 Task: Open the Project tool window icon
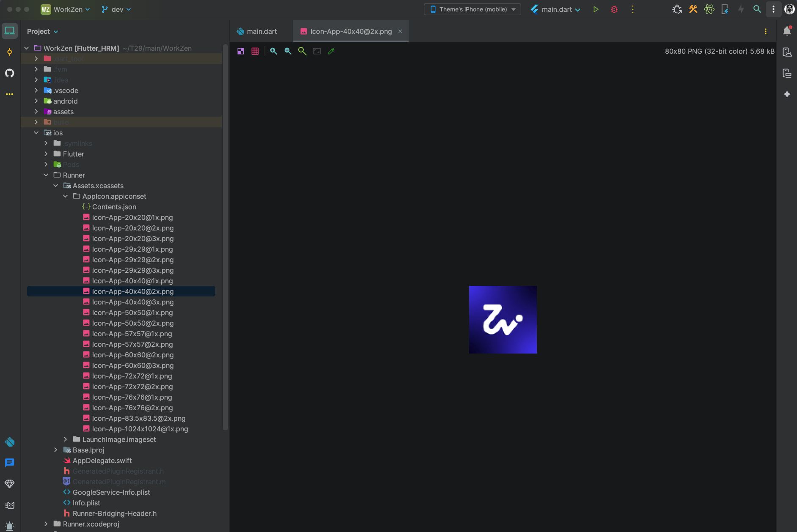(10, 31)
